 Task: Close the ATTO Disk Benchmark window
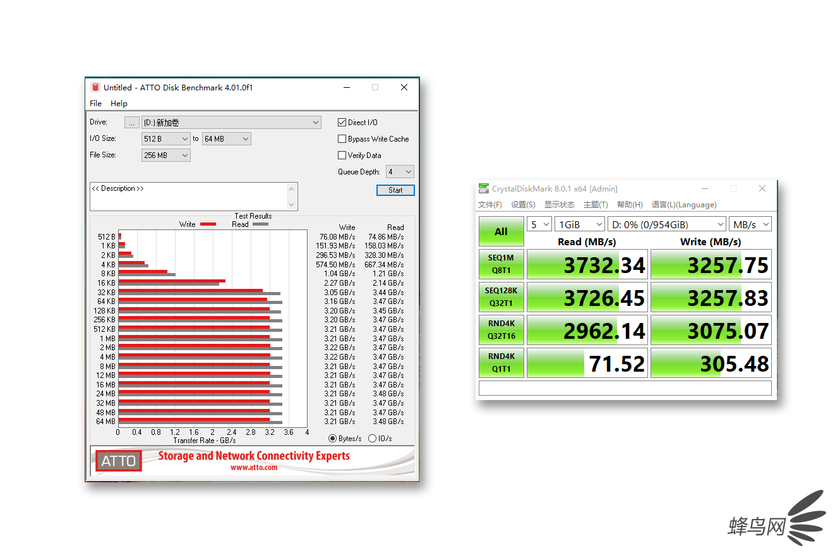point(404,87)
